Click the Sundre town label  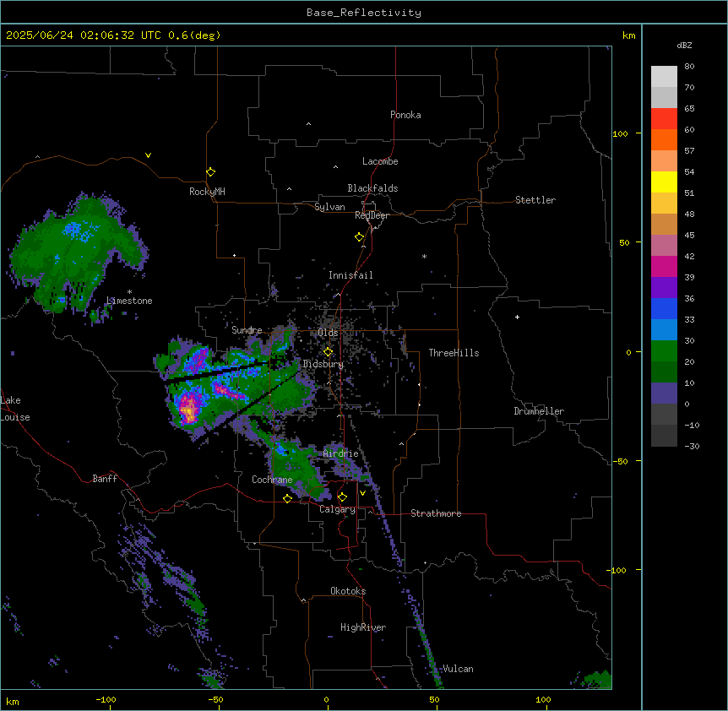(x=247, y=330)
